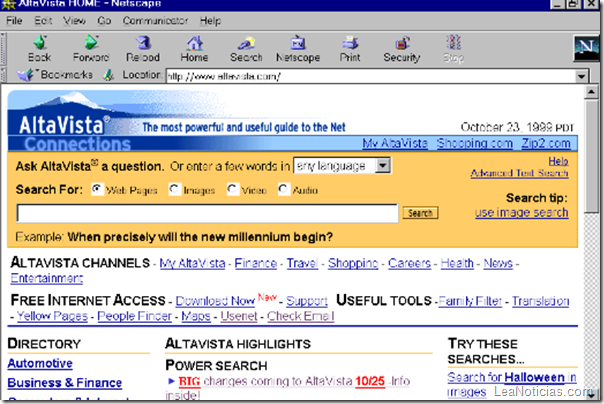The image size is (604, 404).
Task: Open the Search toolbar icon
Action: pyautogui.click(x=246, y=42)
